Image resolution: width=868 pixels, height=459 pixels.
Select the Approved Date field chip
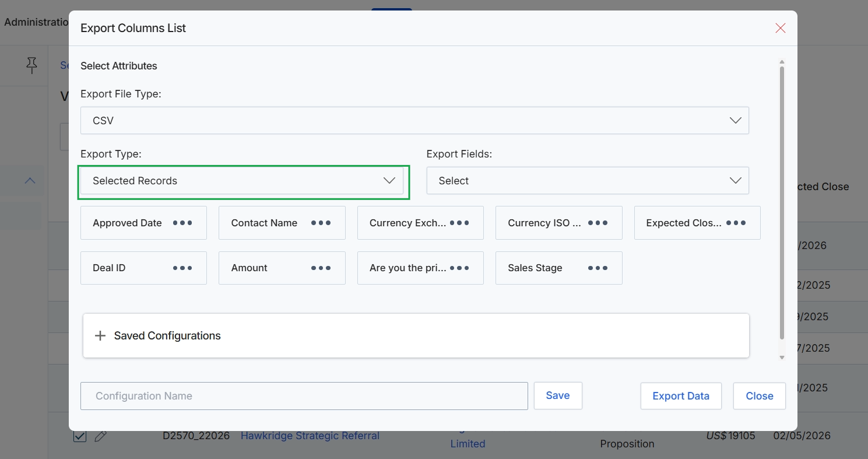(143, 223)
